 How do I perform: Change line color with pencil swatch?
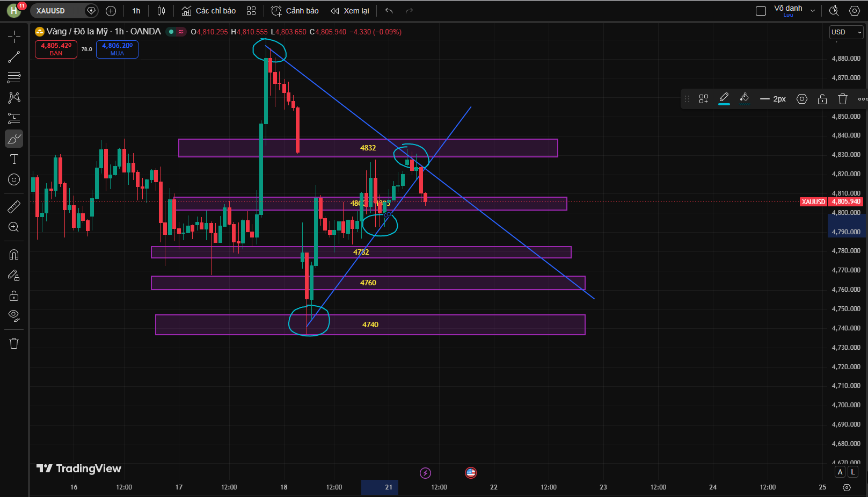point(724,99)
